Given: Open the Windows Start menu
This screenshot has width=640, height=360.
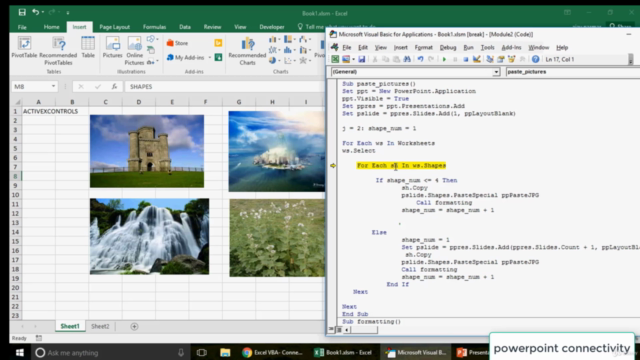Looking at the screenshot, I should click(20, 352).
